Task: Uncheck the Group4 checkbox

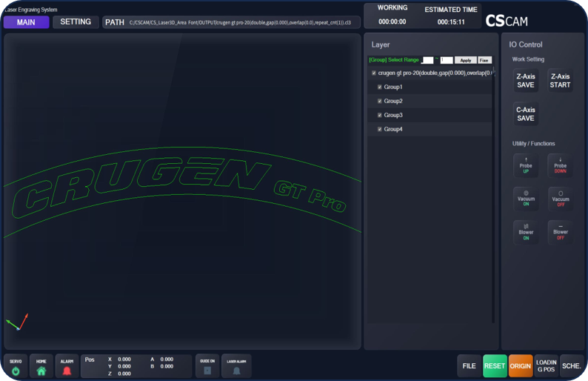Action: (x=379, y=129)
